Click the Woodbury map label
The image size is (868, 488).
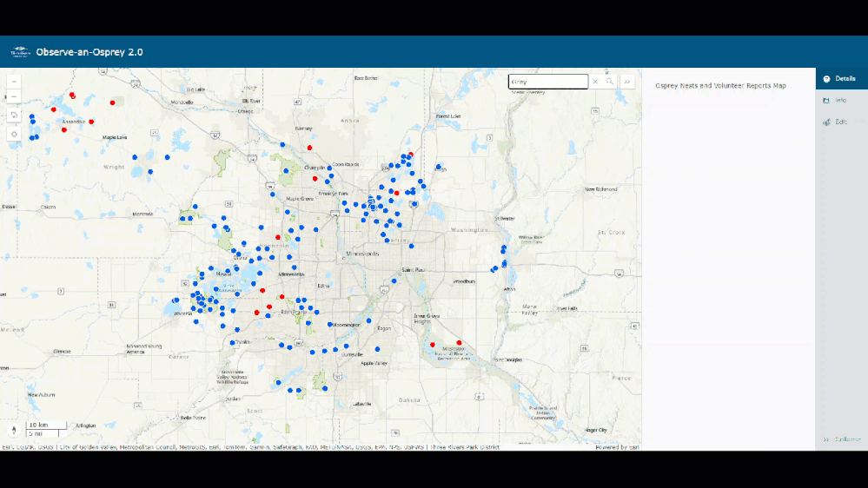click(x=465, y=281)
